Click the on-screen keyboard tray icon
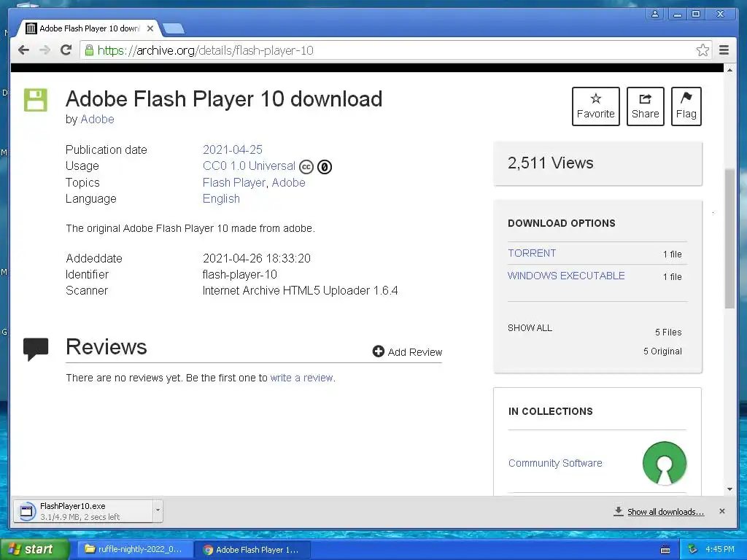Image resolution: width=747 pixels, height=560 pixels. 665,550
